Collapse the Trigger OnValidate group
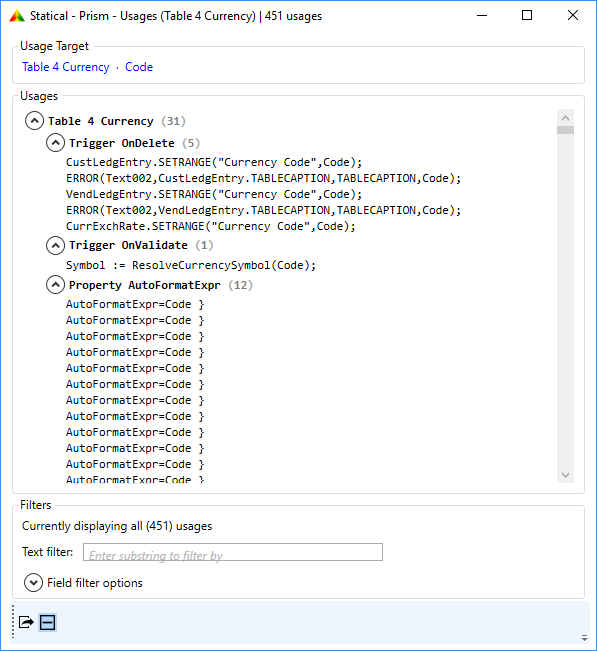The width and height of the screenshot is (597, 651). (55, 245)
